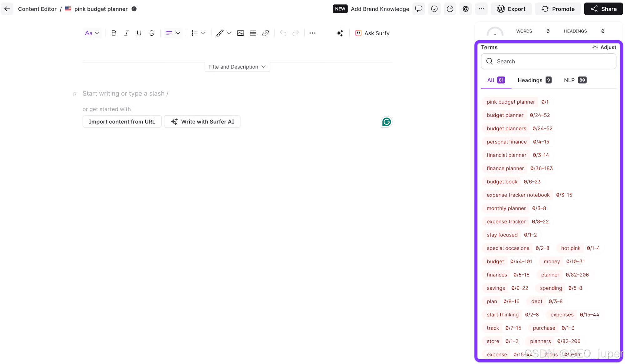Open the comments panel icon

click(419, 9)
